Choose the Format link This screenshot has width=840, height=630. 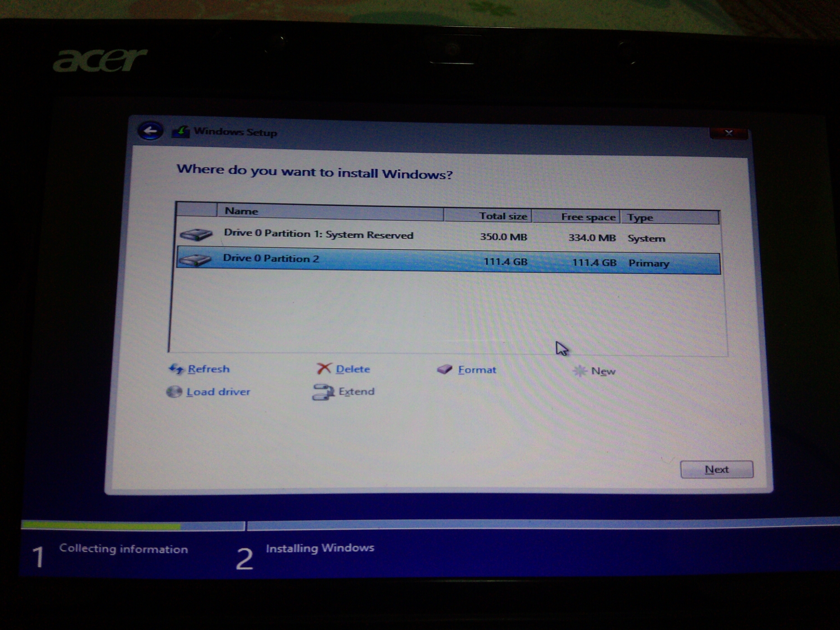[477, 370]
